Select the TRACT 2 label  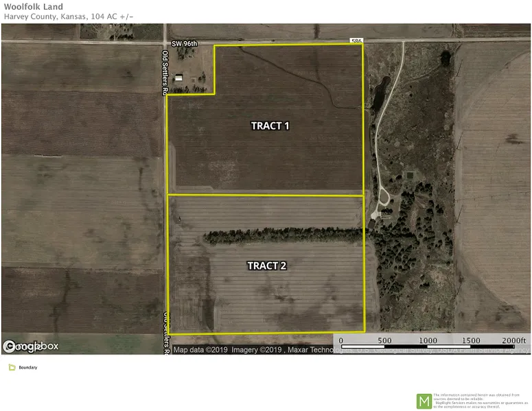(x=266, y=266)
